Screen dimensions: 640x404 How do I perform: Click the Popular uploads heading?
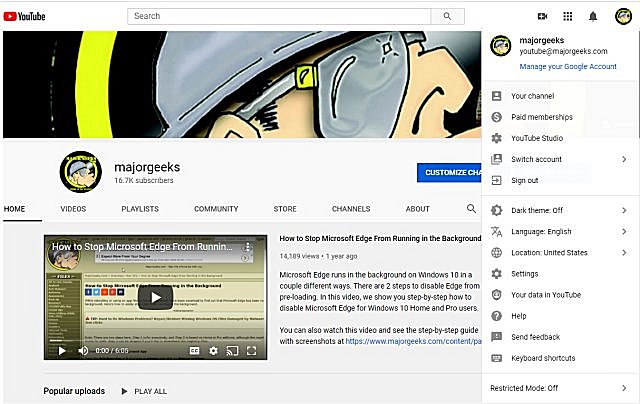click(74, 391)
